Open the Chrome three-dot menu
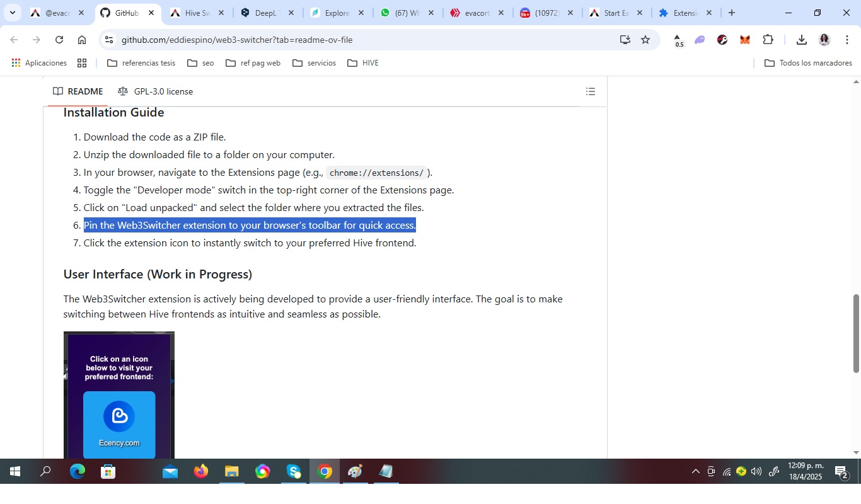 click(847, 40)
